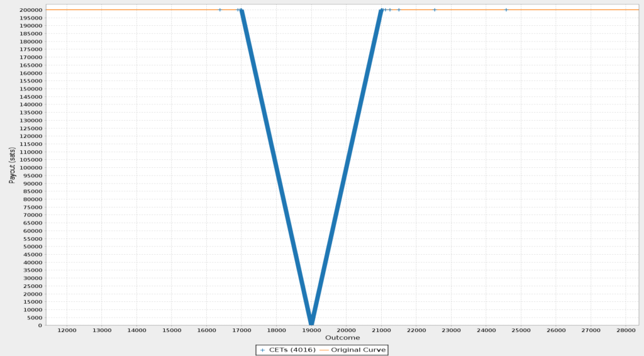Click the CET marker near outcome 16400
Viewport: 644px width, 356px height.
coord(220,10)
